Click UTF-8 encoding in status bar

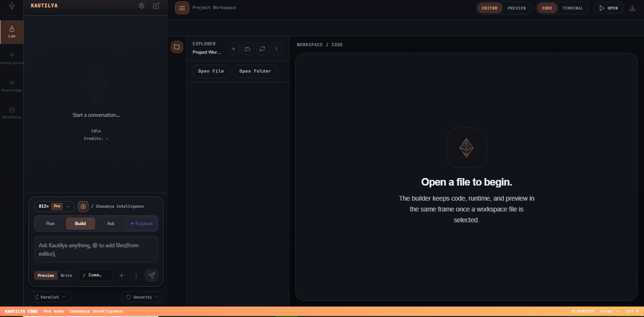[x=632, y=311]
